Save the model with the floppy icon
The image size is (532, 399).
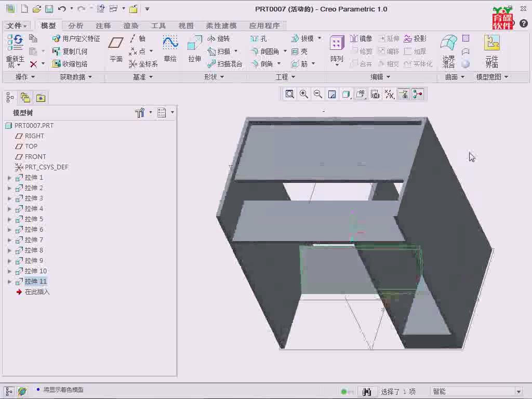(49, 9)
